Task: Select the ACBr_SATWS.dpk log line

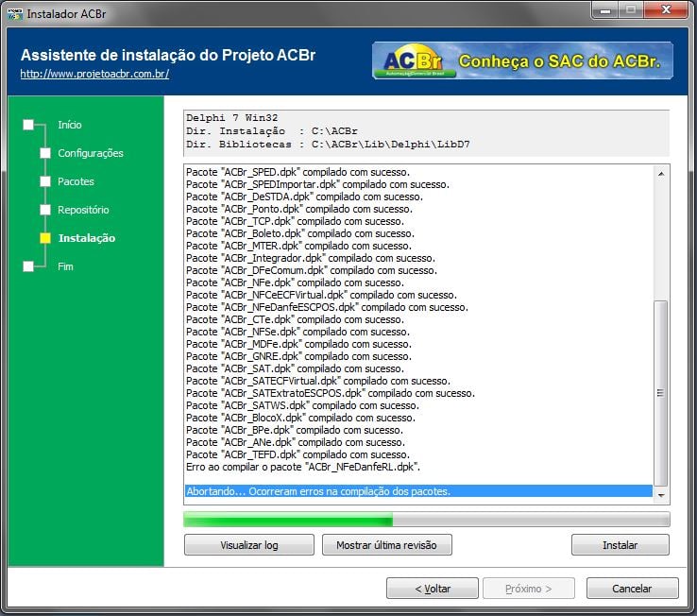Action: click(x=302, y=405)
